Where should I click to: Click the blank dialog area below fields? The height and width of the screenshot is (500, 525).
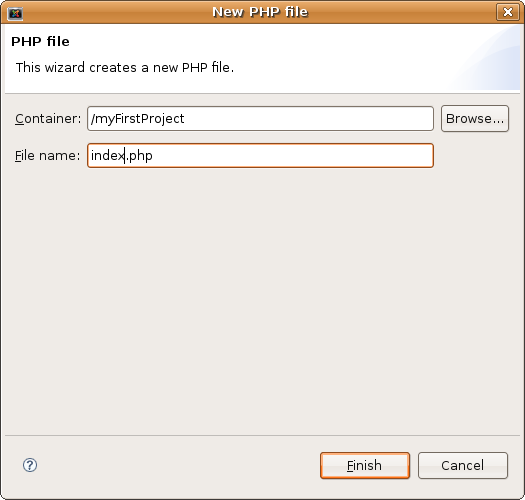tap(261, 301)
